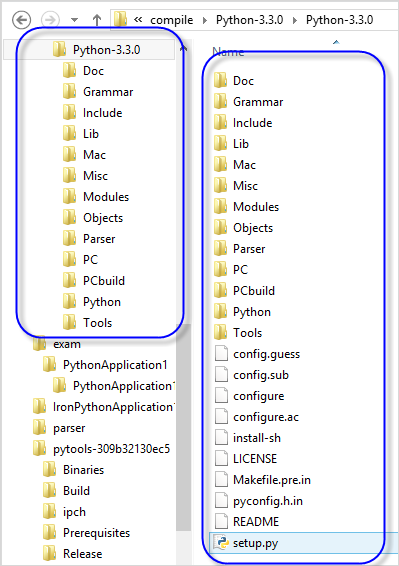Select the Makefile.pre.in file

pos(272,480)
